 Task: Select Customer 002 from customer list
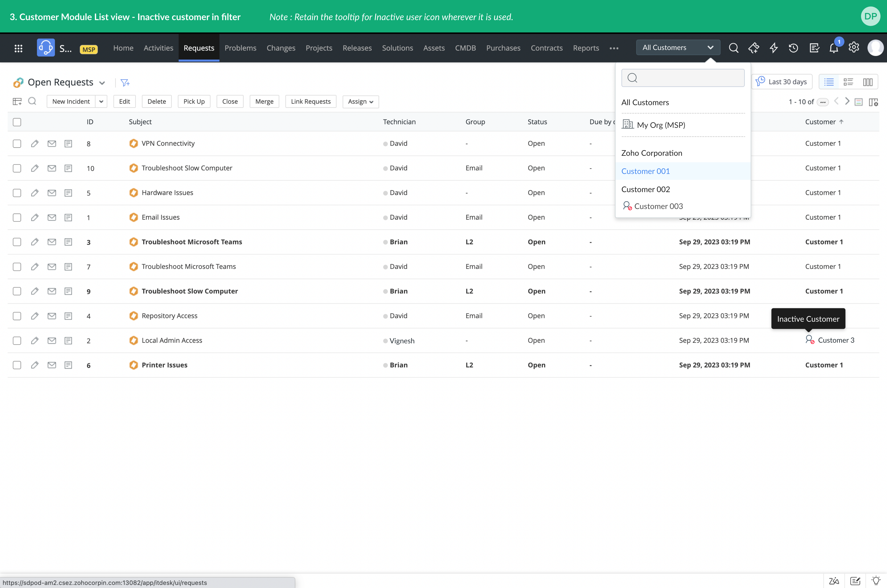click(x=645, y=189)
